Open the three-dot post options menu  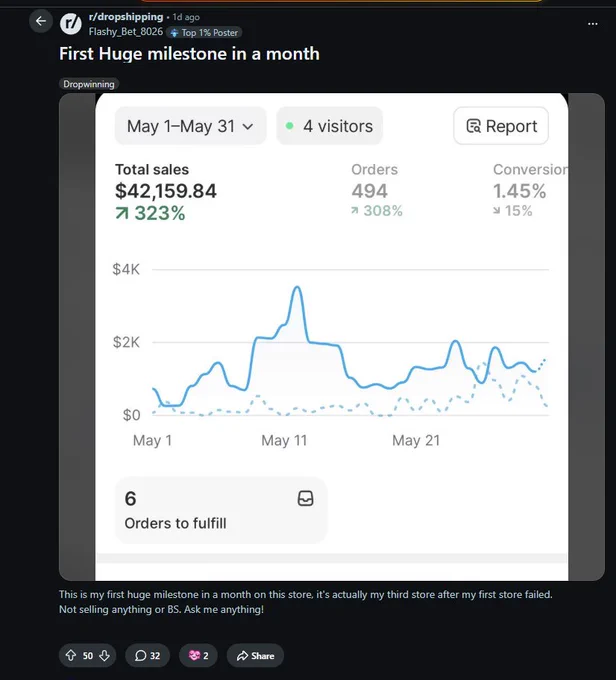click(x=593, y=24)
